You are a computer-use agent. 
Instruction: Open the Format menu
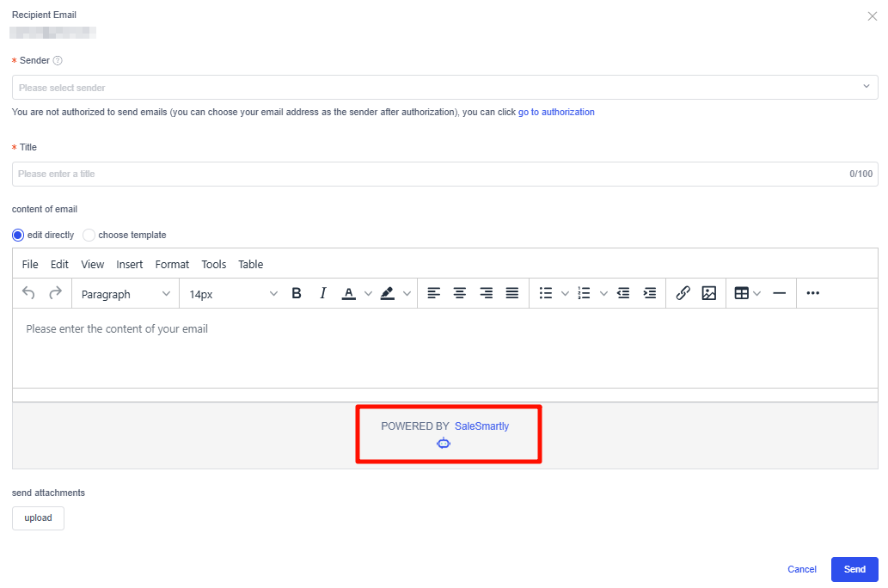172,264
